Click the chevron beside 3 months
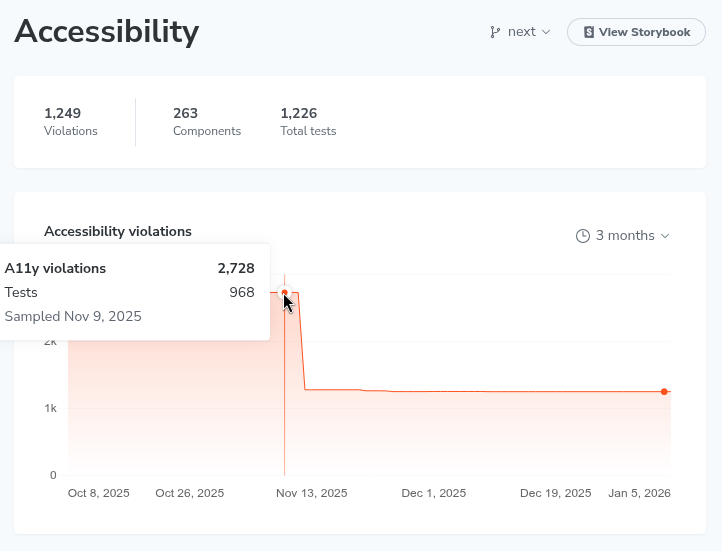This screenshot has width=722, height=551. 664,236
